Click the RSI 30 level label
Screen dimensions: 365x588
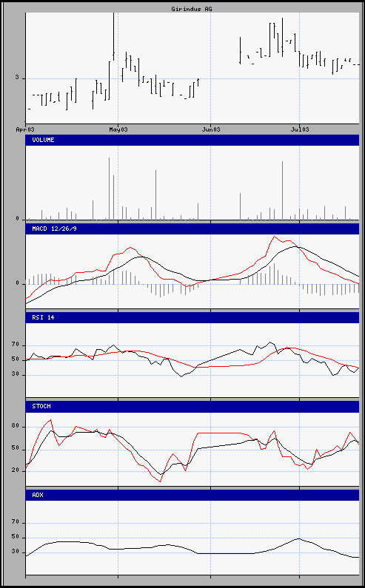coord(15,375)
